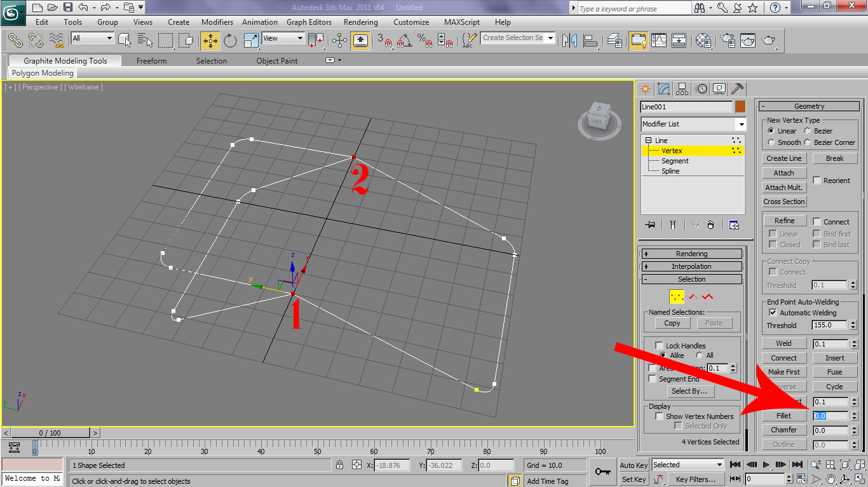Activate the Select and Link tool

pos(15,40)
